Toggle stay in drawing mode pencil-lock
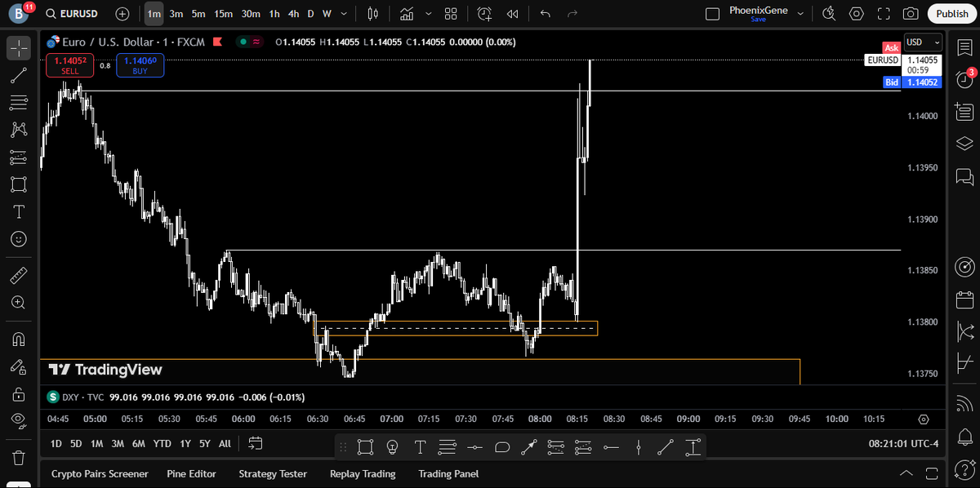 click(19, 366)
